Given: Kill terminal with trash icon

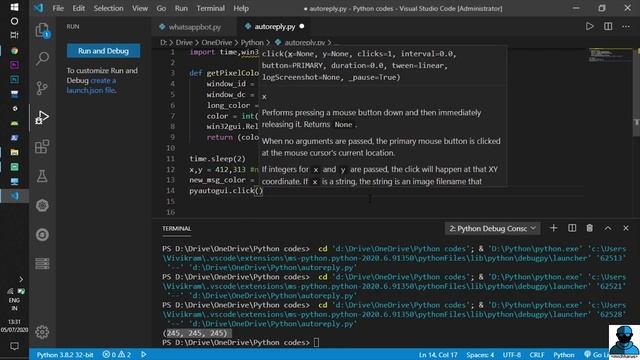Looking at the screenshot, I should click(x=589, y=228).
